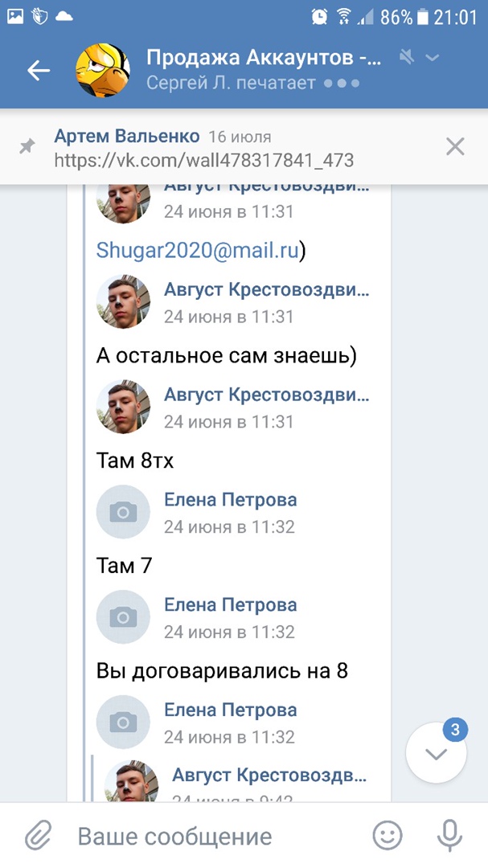Open the Wi-Fi status bar icon
Viewport: 488px width, 868px height.
[343, 16]
